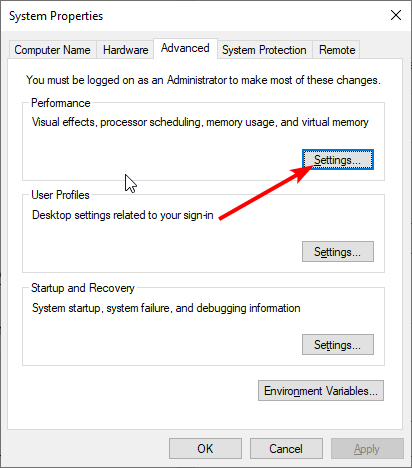Image resolution: width=412 pixels, height=468 pixels.
Task: Confirm changes with the OK button
Action: (x=205, y=449)
